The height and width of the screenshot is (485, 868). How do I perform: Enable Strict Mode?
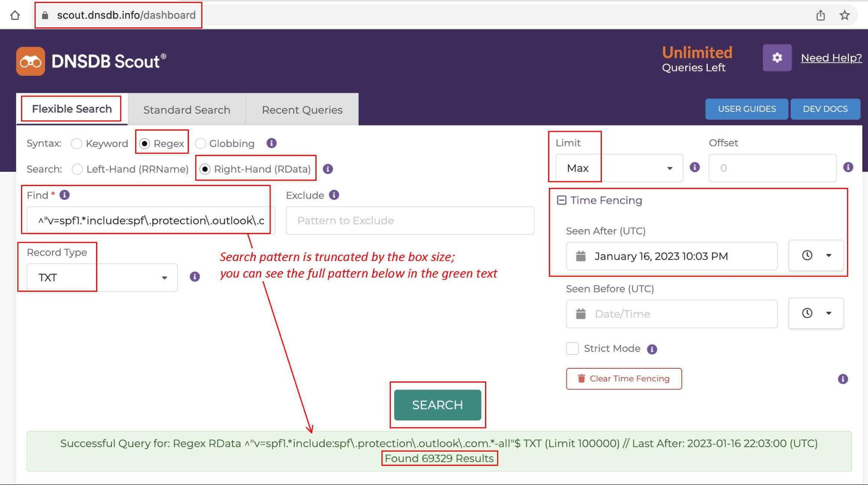(x=572, y=348)
